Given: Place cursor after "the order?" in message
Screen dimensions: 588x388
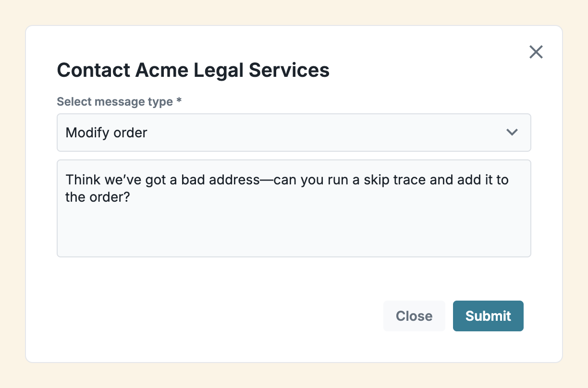Looking at the screenshot, I should click(x=131, y=197).
